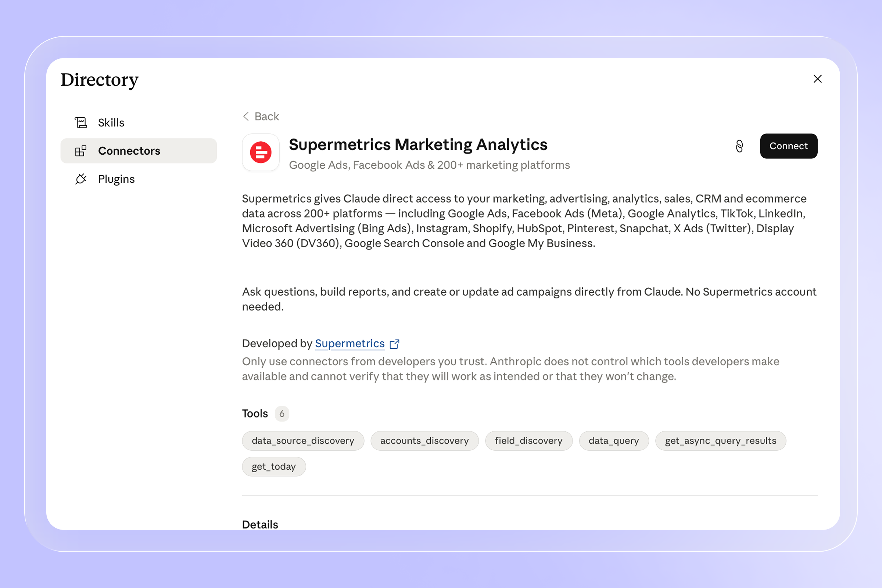Click the external link icon beside Supermetrics
Viewport: 882px width, 588px height.
coord(394,344)
